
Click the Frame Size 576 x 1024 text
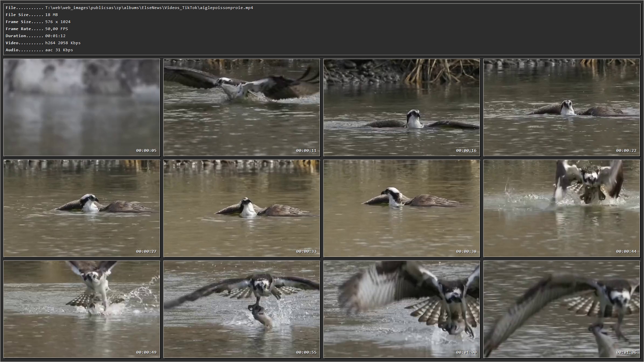(58, 22)
